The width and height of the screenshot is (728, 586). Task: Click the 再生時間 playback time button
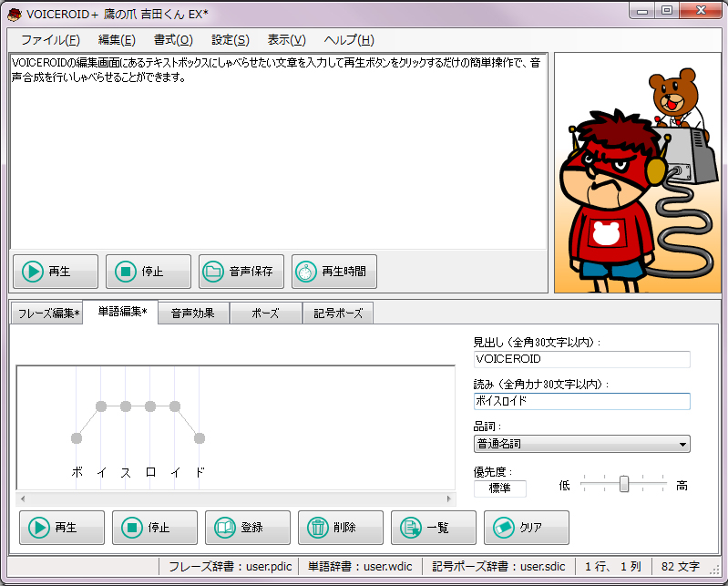[333, 272]
